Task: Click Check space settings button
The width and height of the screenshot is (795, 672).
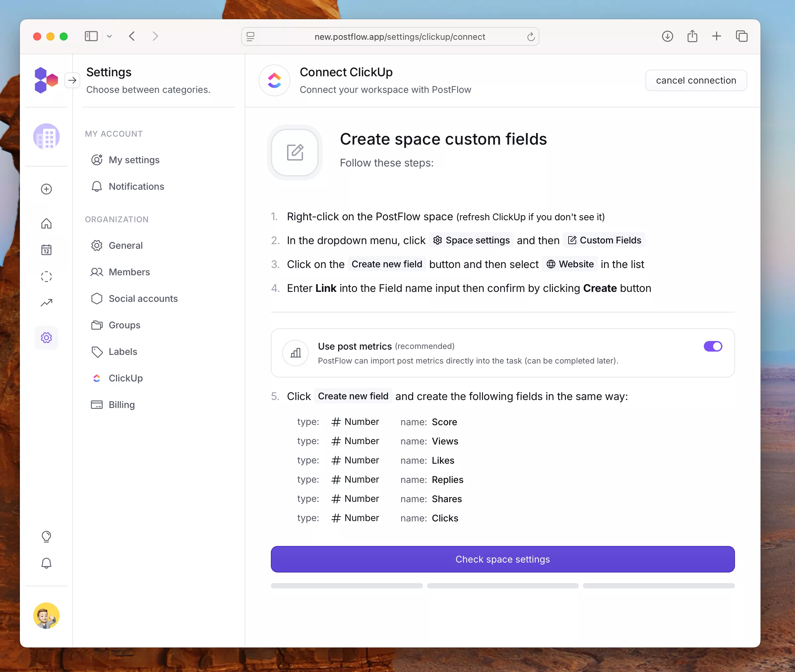Action: click(x=503, y=559)
